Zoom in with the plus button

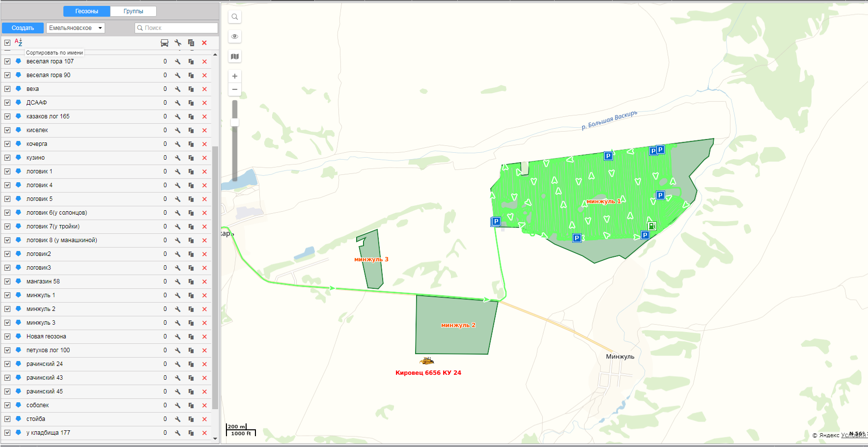(235, 76)
